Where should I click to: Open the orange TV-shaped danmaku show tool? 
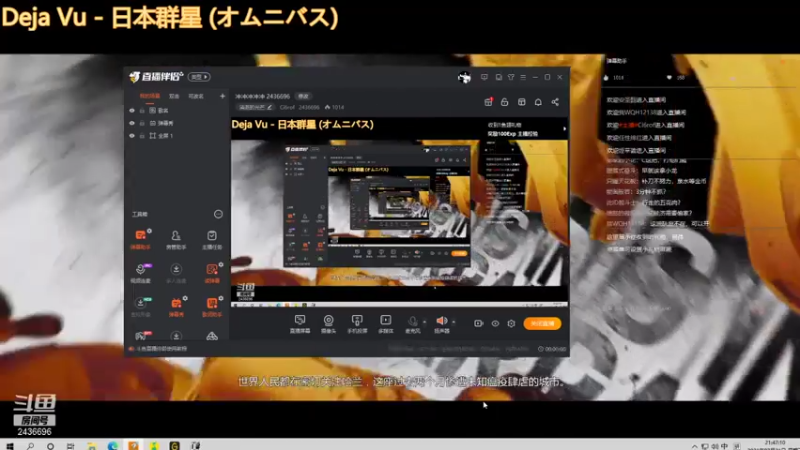click(176, 307)
